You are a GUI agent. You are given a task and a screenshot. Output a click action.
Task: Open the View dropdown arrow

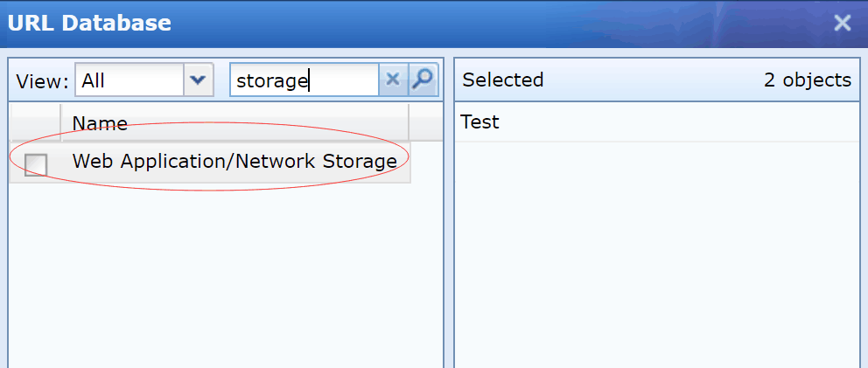198,80
